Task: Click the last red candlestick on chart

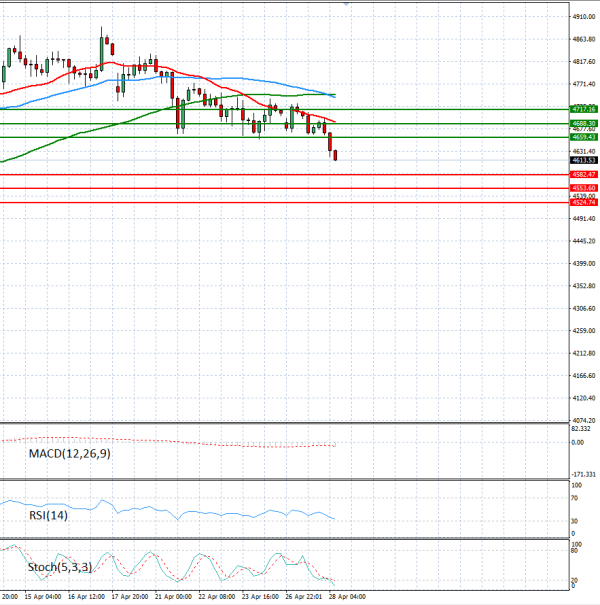Action: (336, 155)
